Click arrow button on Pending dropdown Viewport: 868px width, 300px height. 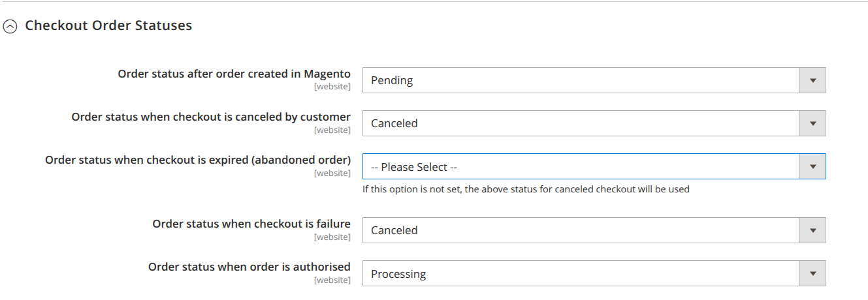812,80
